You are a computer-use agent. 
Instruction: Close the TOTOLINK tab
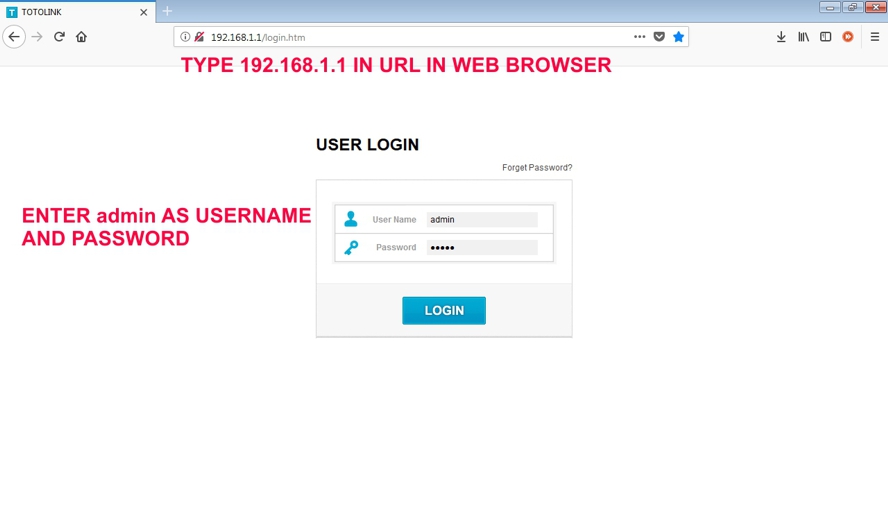click(144, 12)
